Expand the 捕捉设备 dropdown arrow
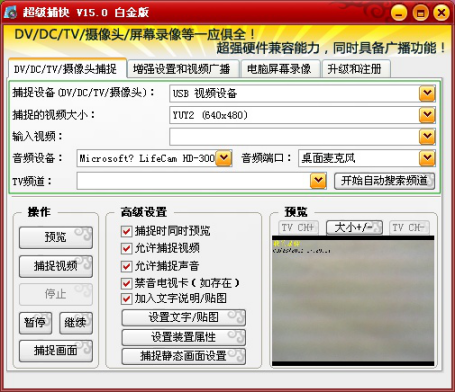 [x=427, y=94]
